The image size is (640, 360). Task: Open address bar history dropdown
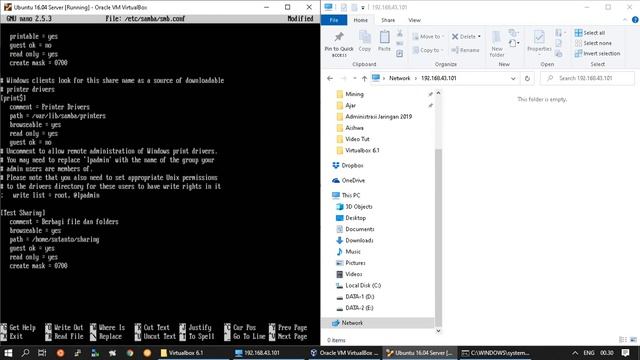(x=513, y=78)
